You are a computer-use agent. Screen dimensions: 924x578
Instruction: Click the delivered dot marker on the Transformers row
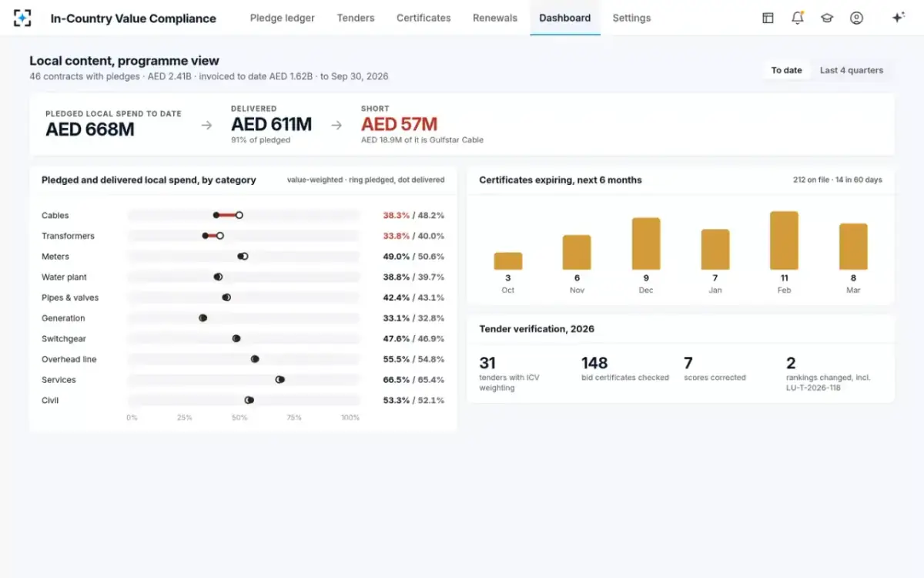click(x=205, y=236)
